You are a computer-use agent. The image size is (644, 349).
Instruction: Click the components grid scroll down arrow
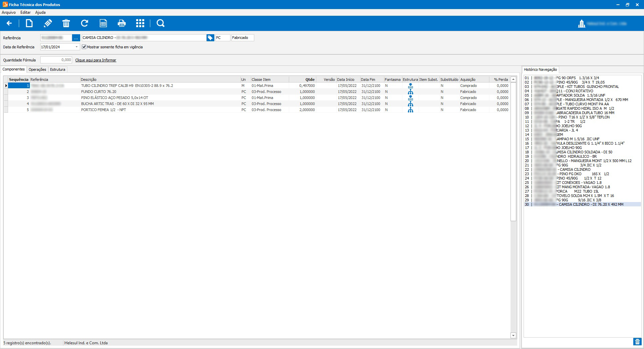coord(513,335)
